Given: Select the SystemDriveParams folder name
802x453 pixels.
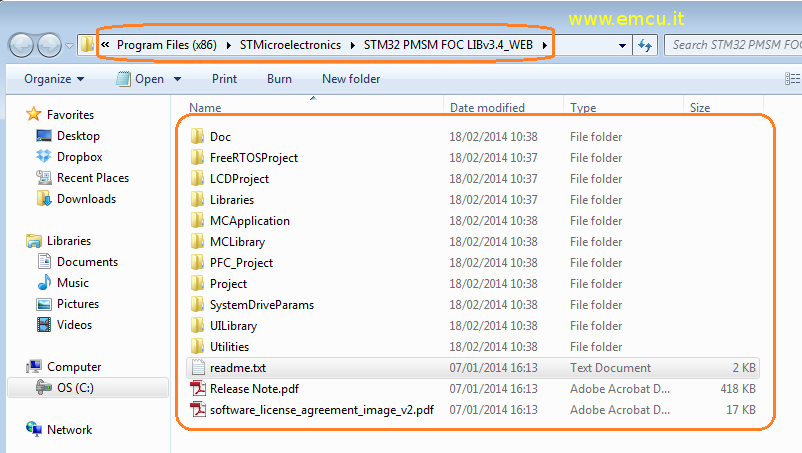Looking at the screenshot, I should [x=262, y=305].
